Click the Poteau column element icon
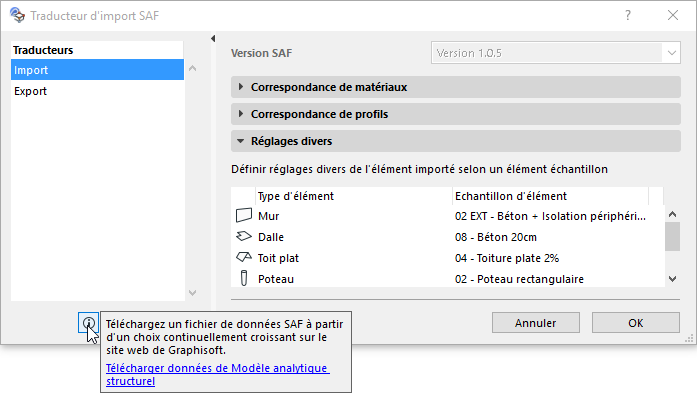 244,278
